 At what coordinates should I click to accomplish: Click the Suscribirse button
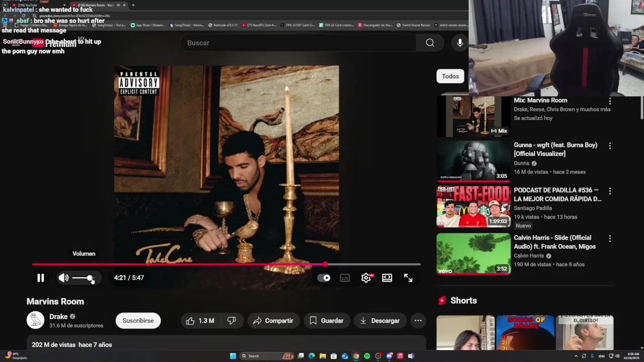coord(138,320)
